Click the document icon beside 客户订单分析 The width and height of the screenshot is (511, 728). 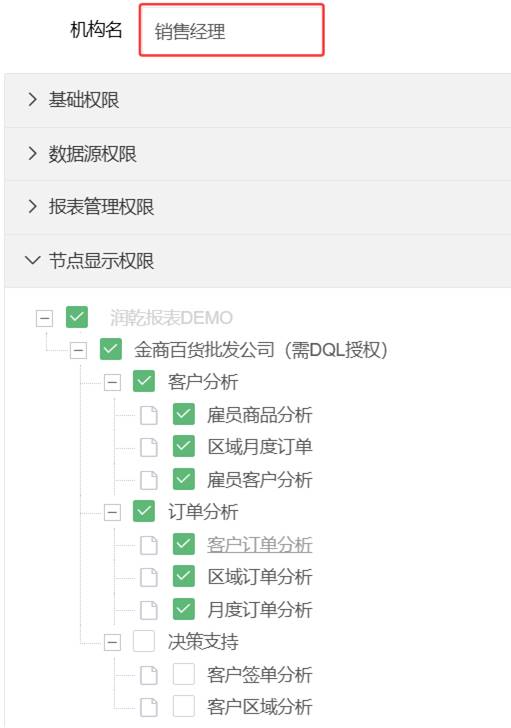tap(149, 545)
